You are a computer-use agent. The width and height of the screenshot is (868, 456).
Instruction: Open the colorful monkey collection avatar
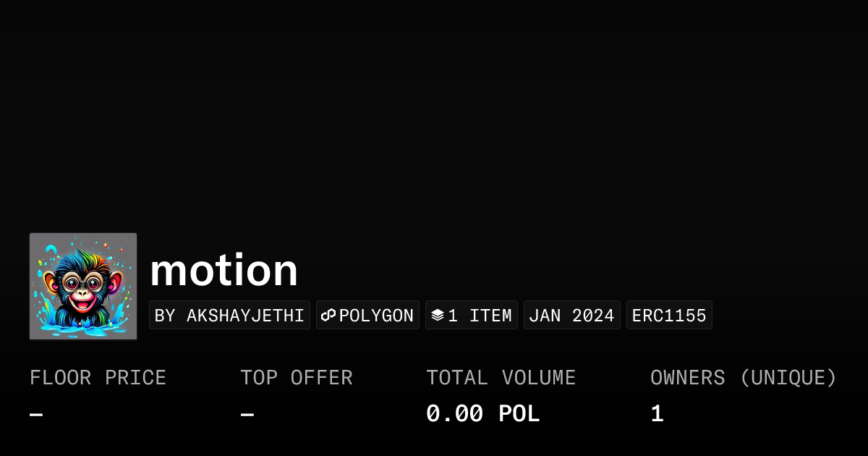pos(83,287)
